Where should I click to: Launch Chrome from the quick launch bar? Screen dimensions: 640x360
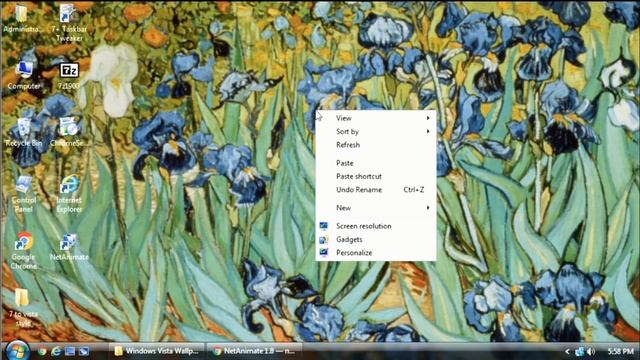point(42,351)
